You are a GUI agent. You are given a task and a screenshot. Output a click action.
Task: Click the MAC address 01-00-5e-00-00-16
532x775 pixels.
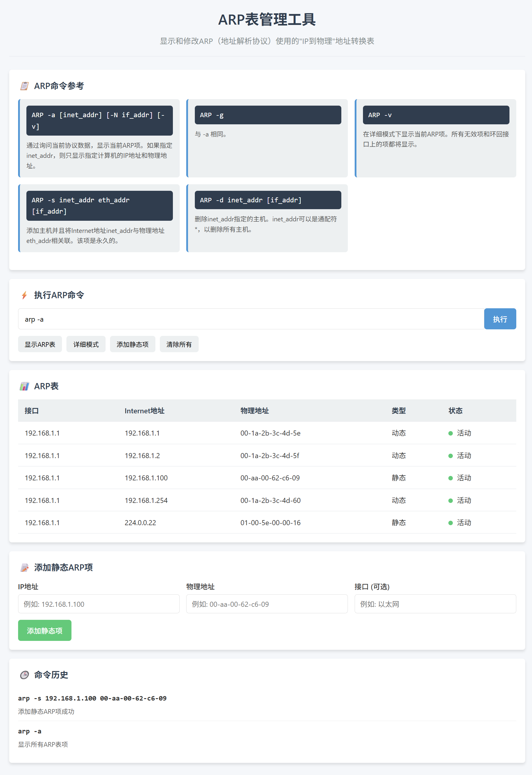click(271, 523)
